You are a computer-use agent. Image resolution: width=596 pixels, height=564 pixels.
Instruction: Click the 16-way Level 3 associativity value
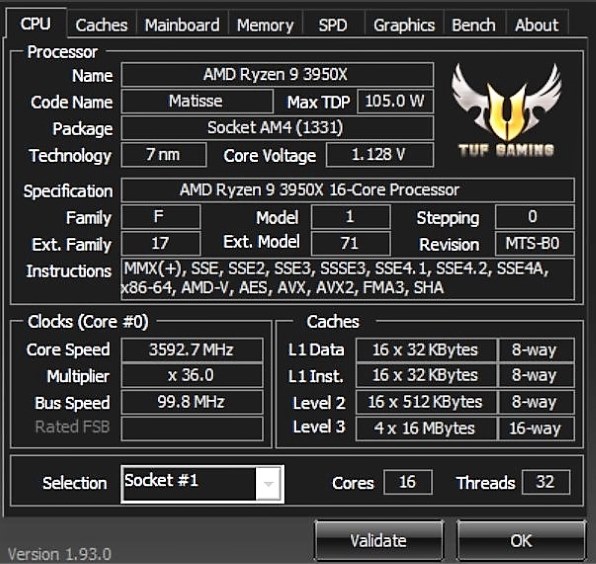point(536,428)
